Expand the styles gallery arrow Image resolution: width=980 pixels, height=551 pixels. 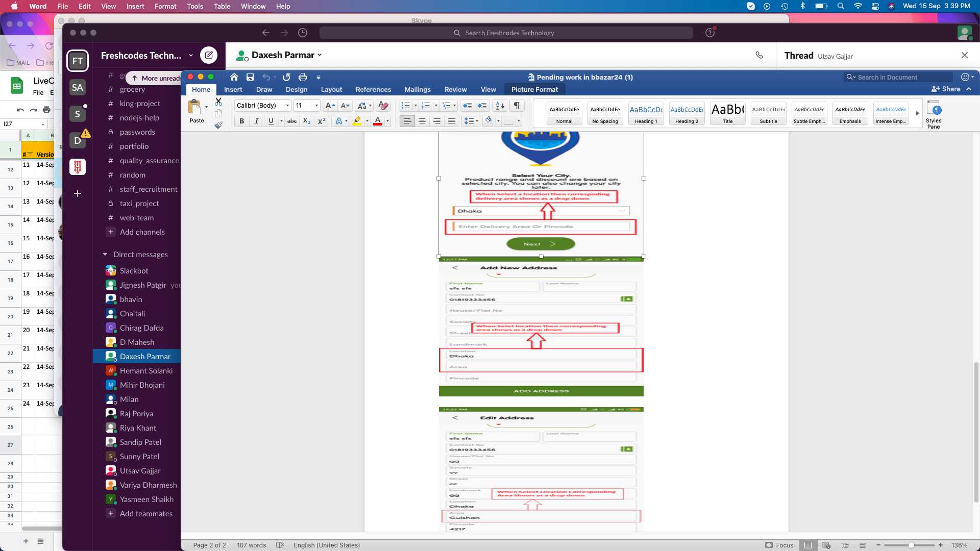tap(917, 113)
